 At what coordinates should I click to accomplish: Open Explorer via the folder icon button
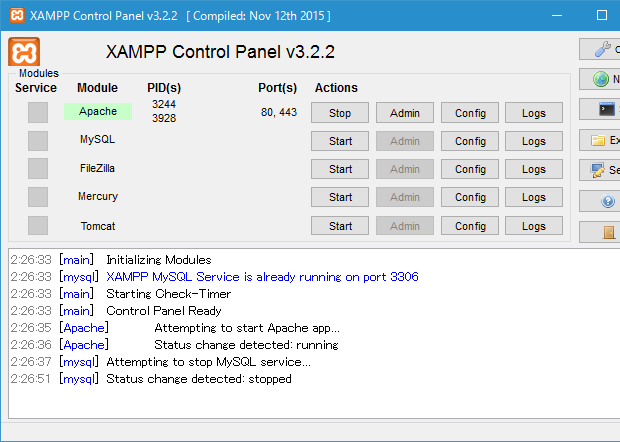pyautogui.click(x=600, y=140)
